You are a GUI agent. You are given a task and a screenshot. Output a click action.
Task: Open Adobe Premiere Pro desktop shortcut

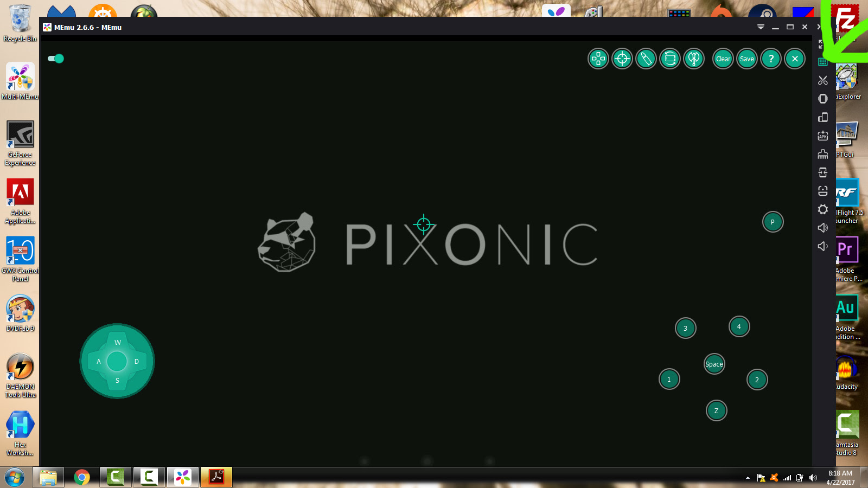click(848, 260)
